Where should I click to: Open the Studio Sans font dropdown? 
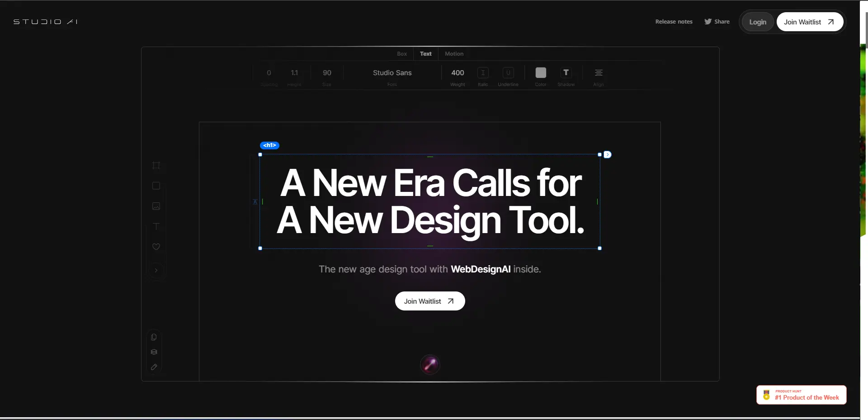click(392, 73)
